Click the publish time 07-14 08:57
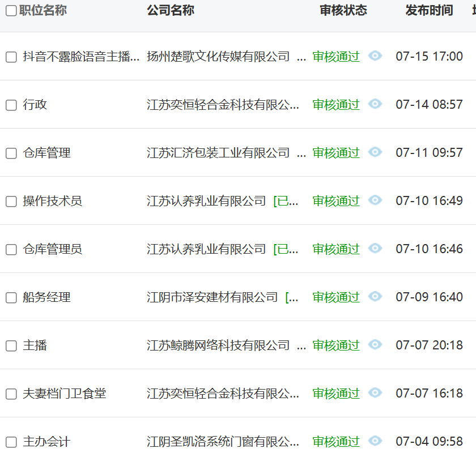The image size is (476, 457). coord(430,105)
